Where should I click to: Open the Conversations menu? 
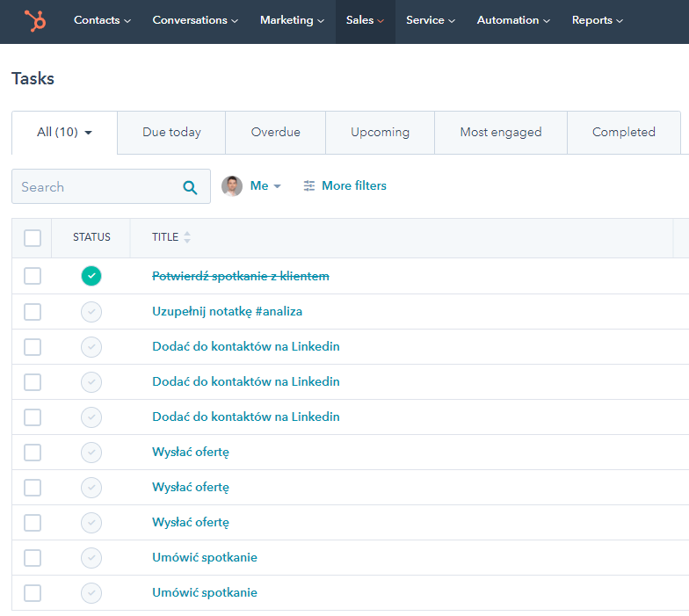click(x=195, y=20)
